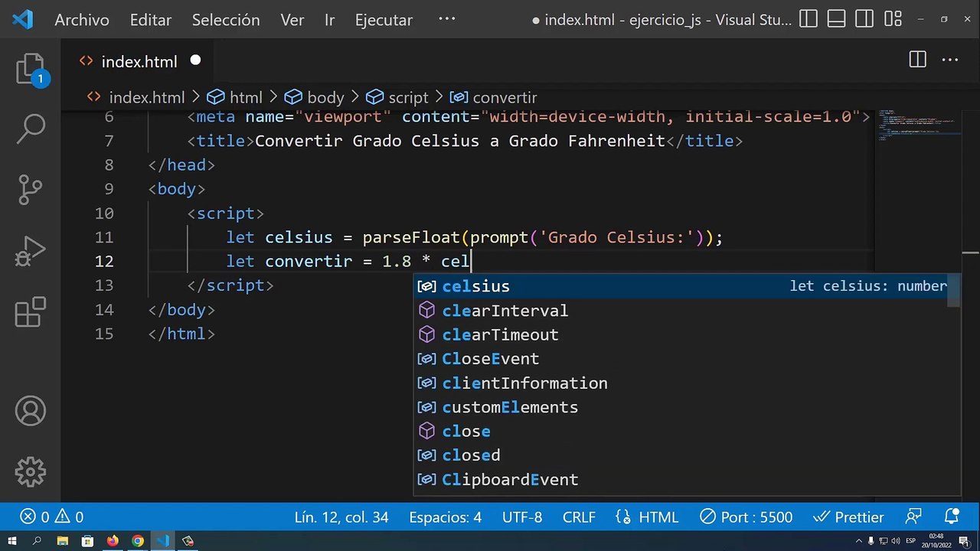980x551 pixels.
Task: Place cursor in the title tag text
Action: click(459, 141)
